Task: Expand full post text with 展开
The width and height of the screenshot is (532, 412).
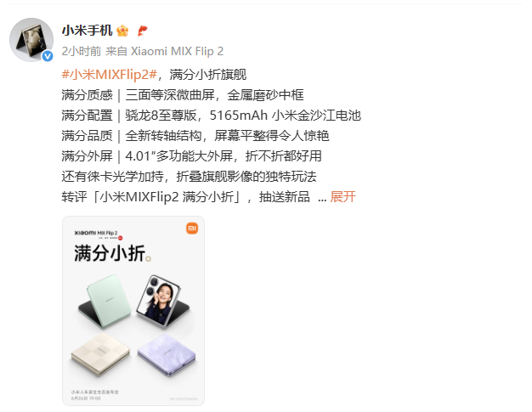Action: 342,197
